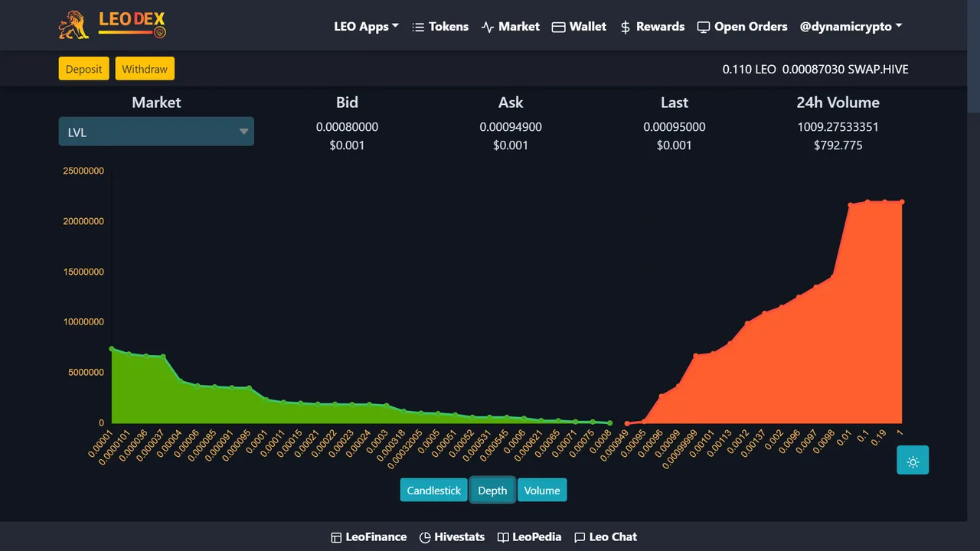Open the Leo Chat footer link
This screenshot has width=980, height=551.
(x=606, y=537)
